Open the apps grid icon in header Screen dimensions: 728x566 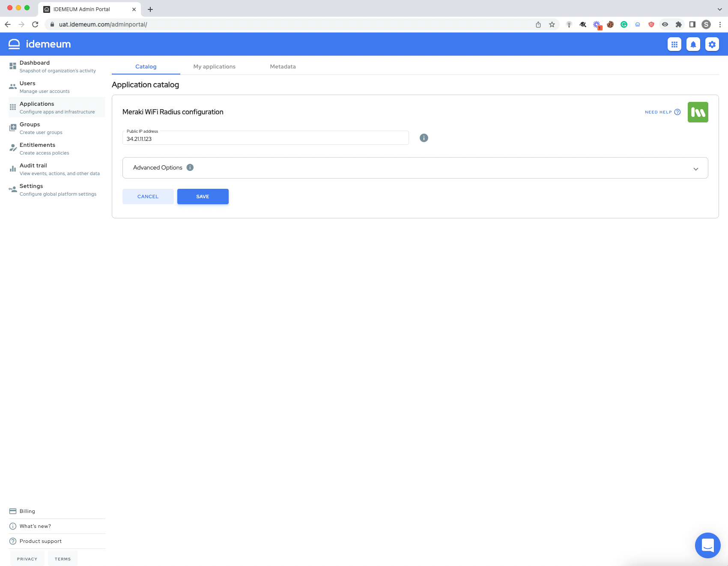point(674,44)
